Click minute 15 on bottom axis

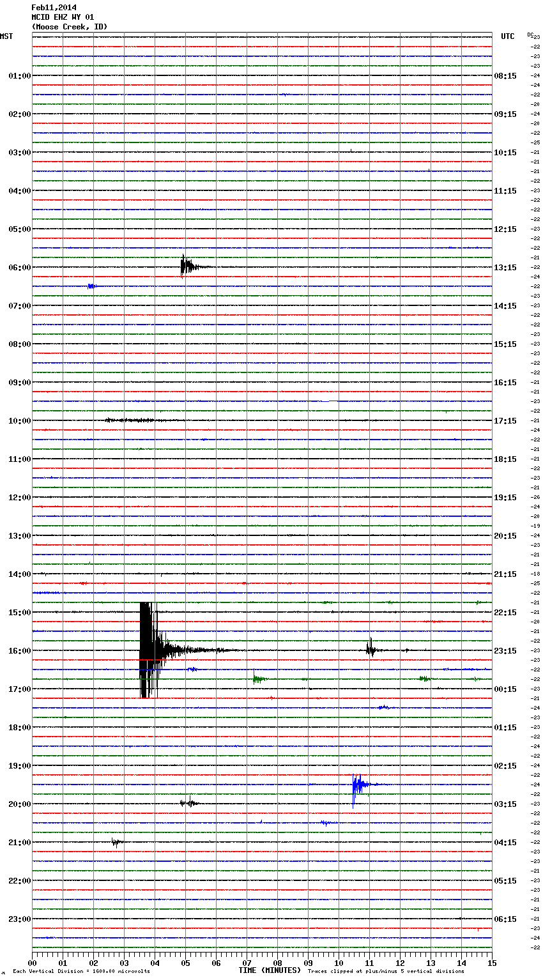[492, 963]
